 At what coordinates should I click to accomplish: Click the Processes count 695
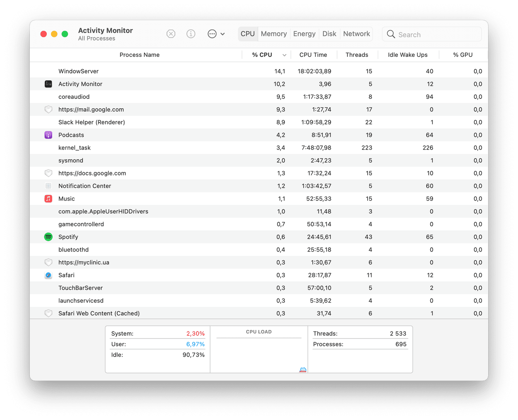[401, 344]
